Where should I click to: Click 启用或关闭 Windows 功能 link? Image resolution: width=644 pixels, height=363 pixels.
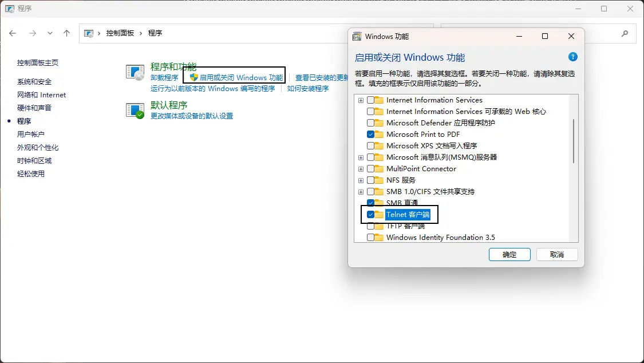coord(241,78)
